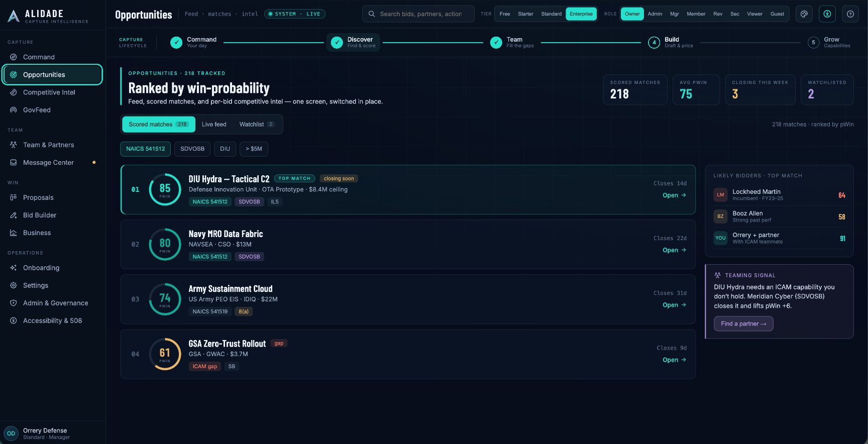This screenshot has width=868, height=444.
Task: Select the Lockheed Martin bidder row
Action: tap(779, 195)
